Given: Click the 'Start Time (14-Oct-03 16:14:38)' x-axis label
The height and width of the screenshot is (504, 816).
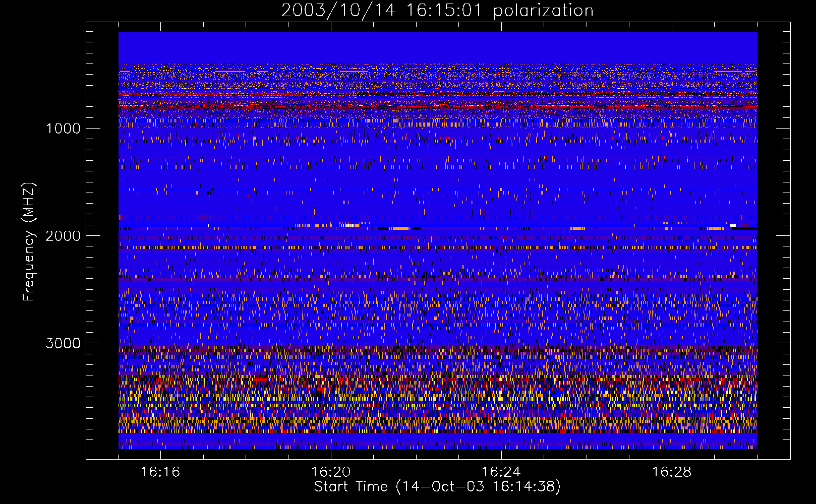Looking at the screenshot, I should tap(437, 486).
